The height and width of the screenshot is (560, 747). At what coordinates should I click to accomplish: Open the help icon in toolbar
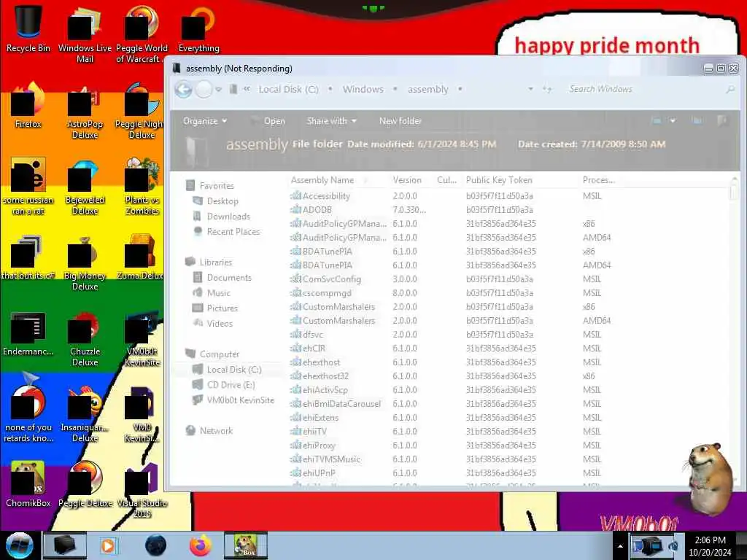(722, 121)
